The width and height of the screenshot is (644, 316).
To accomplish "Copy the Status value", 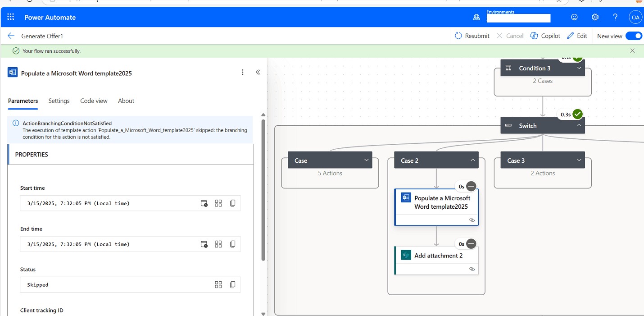I will pyautogui.click(x=233, y=284).
